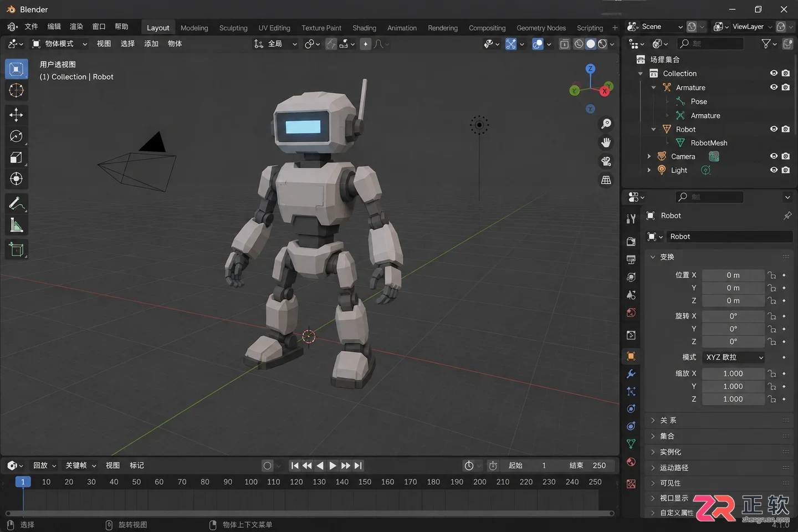Disable Armature in renders via camera icon

(x=786, y=88)
